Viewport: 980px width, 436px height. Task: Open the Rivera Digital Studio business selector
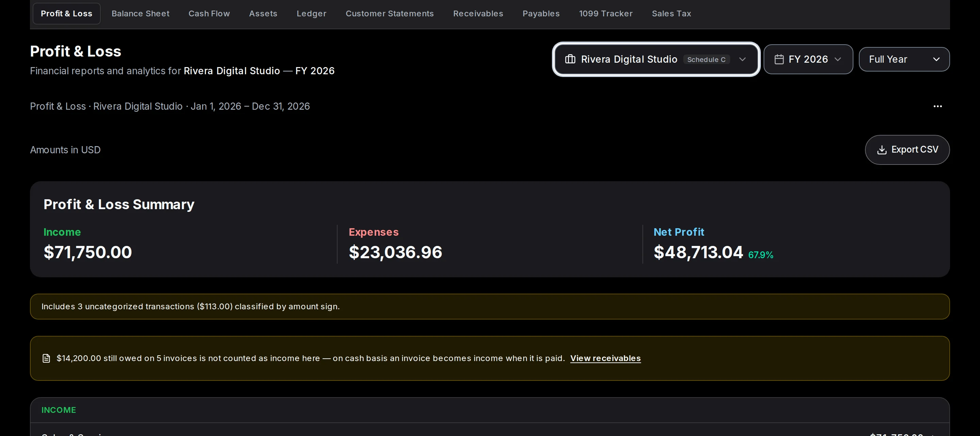pyautogui.click(x=656, y=59)
